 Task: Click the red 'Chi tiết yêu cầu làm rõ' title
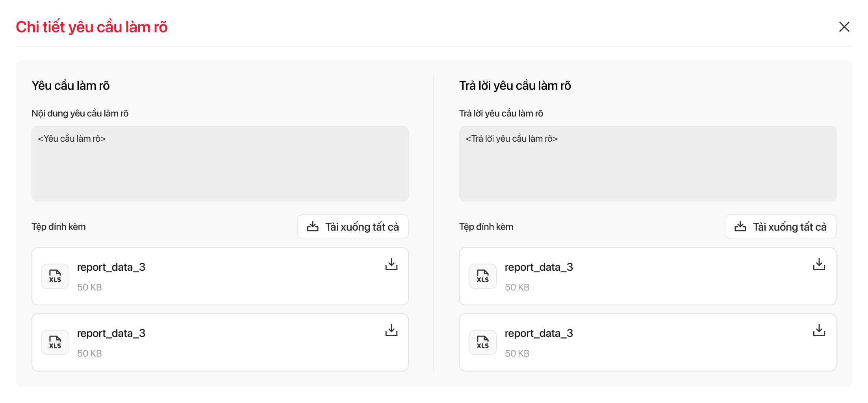point(92,27)
